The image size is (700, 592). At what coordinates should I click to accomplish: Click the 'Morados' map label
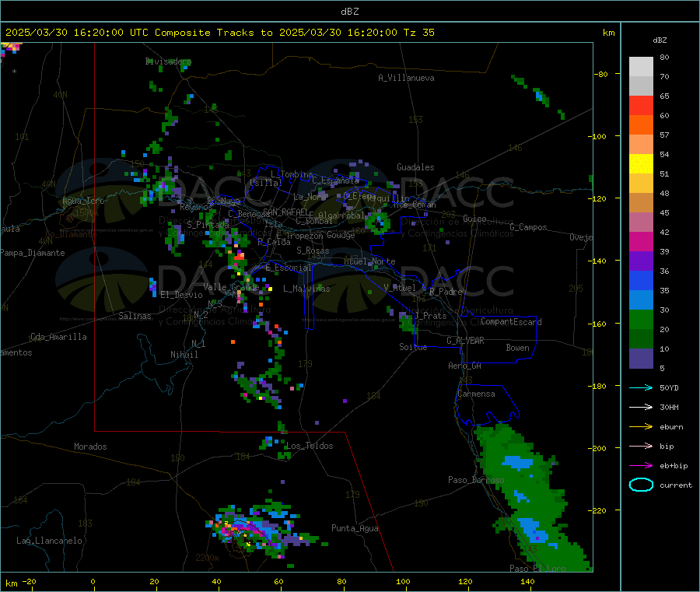click(90, 447)
